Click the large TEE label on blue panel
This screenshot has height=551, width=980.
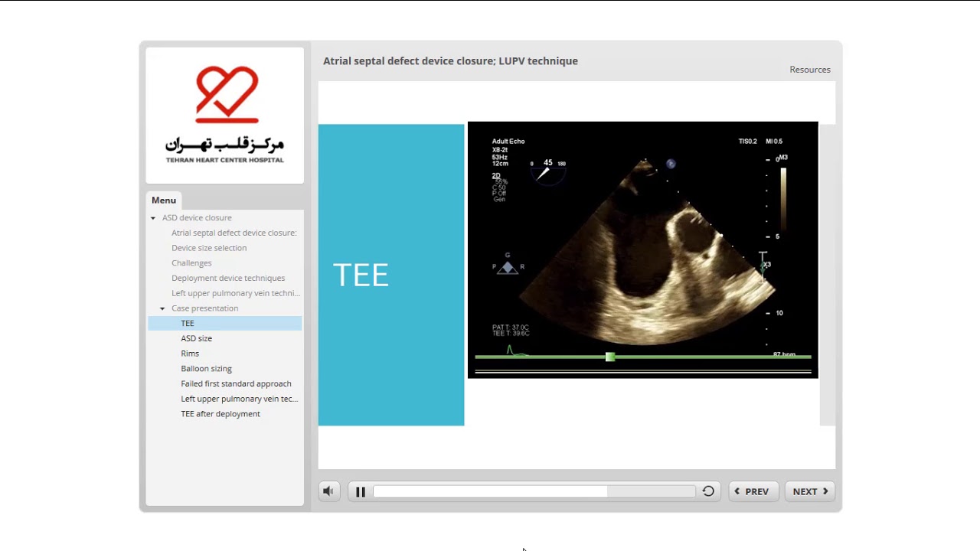pyautogui.click(x=361, y=275)
